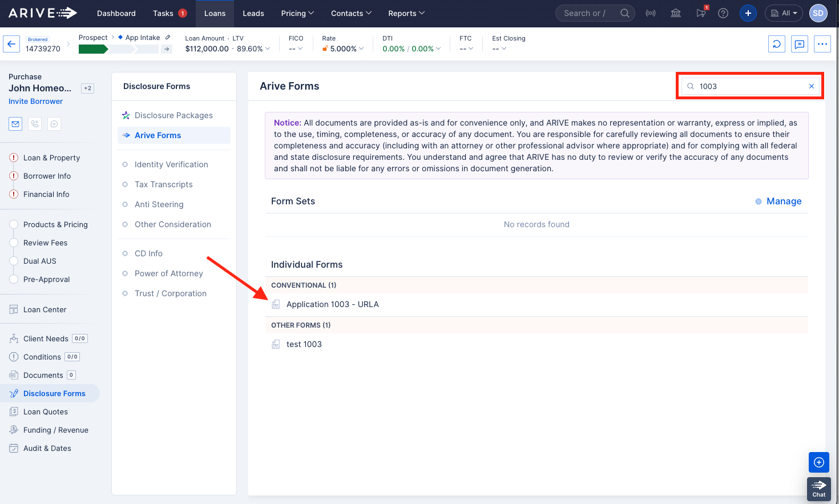Image resolution: width=839 pixels, height=504 pixels.
Task: Go back with the left arrow button
Action: (11, 44)
